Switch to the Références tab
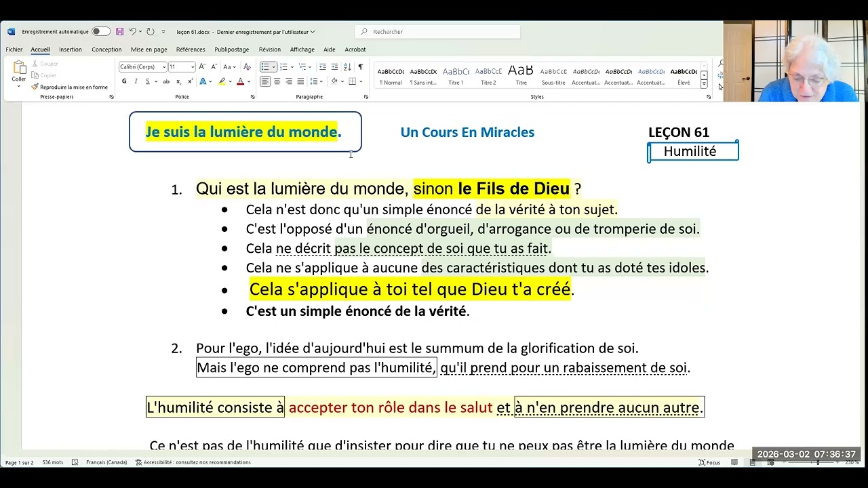Viewport: 868px width, 488px height. pos(191,49)
